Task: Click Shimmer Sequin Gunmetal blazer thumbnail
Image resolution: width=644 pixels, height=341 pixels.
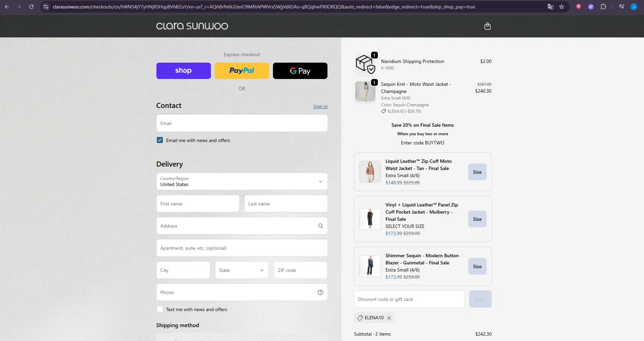Action: coord(370,266)
